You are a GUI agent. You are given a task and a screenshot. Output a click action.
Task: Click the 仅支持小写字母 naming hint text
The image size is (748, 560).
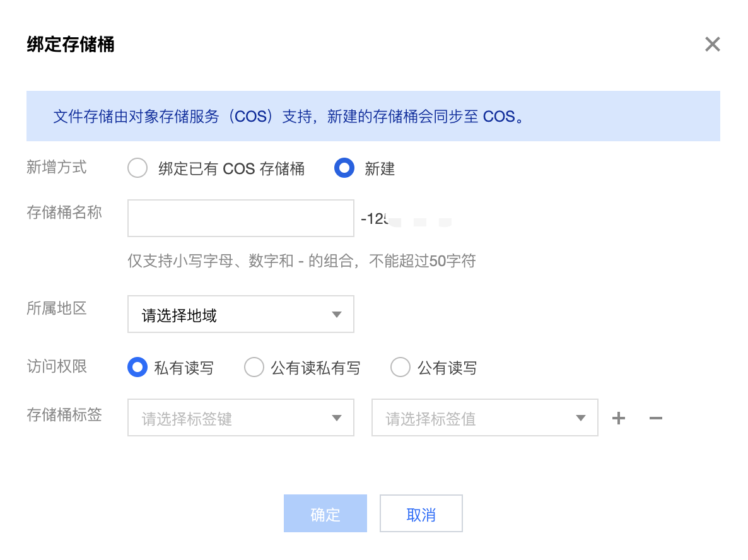(x=301, y=261)
